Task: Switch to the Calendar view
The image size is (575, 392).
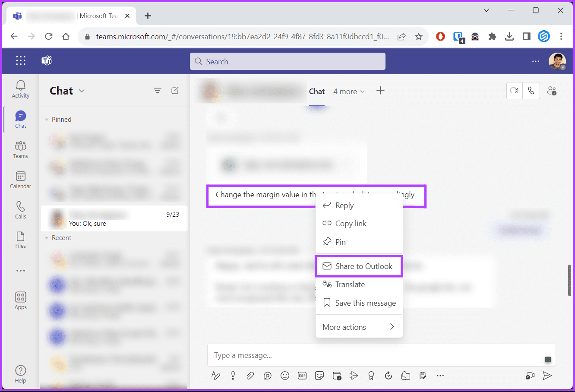Action: [20, 180]
